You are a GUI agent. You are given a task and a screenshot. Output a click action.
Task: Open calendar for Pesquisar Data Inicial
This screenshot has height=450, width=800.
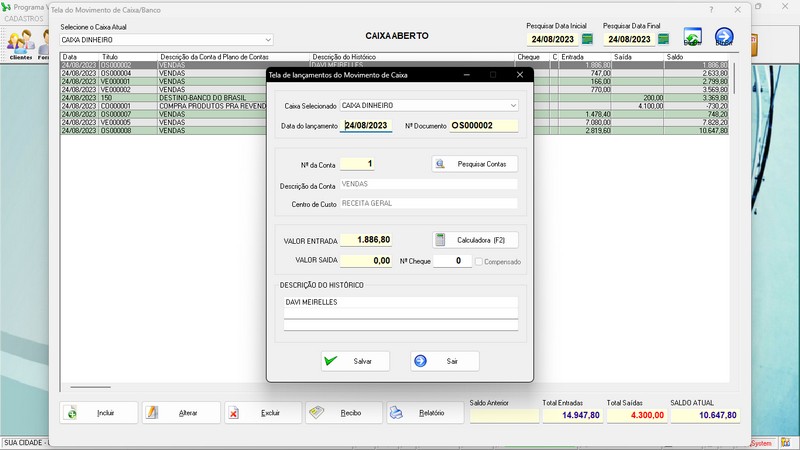click(x=587, y=39)
